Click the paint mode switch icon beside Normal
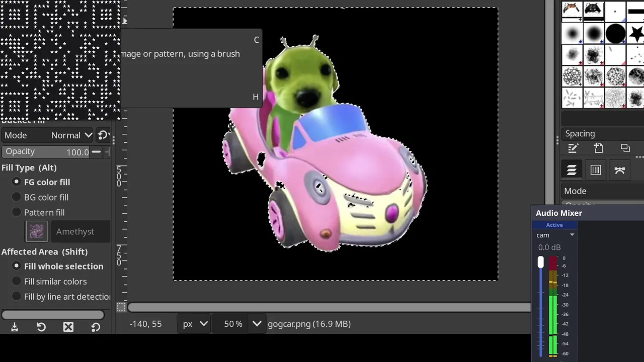The height and width of the screenshot is (362, 644). [103, 135]
